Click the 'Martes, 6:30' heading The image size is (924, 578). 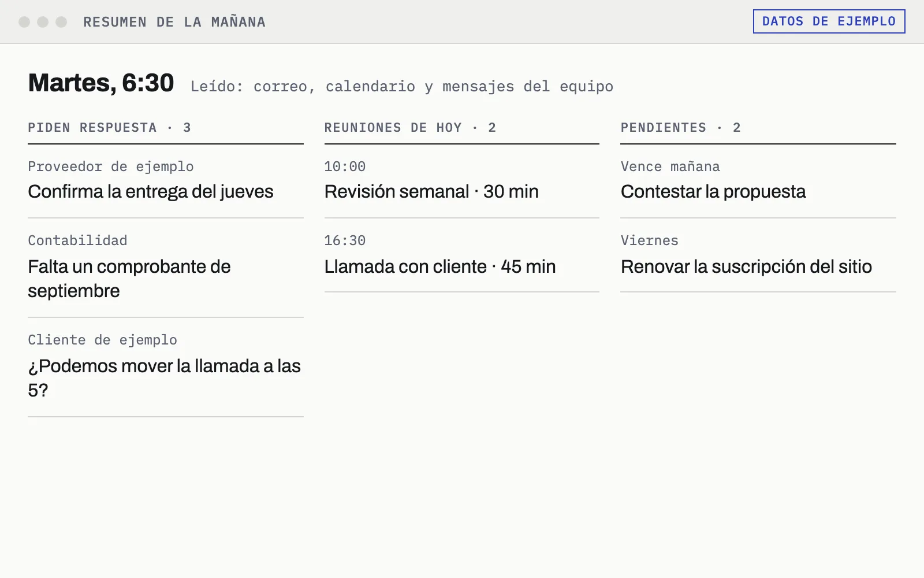[101, 83]
